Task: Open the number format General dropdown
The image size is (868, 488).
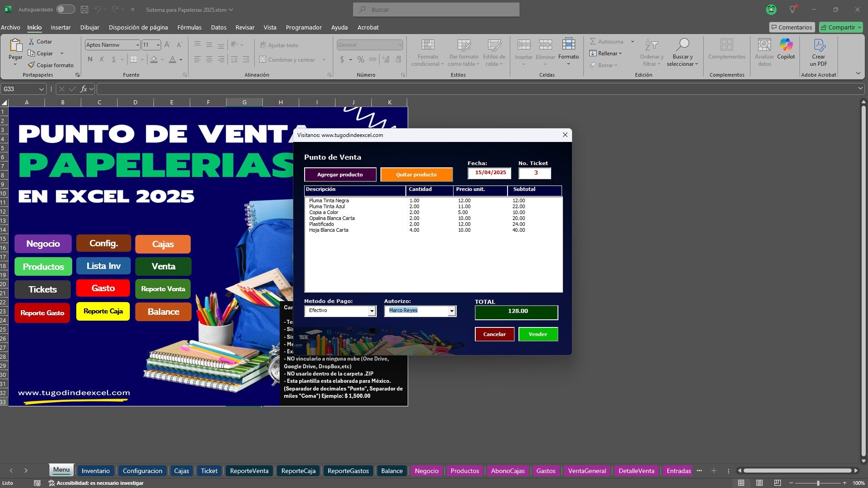Action: tap(399, 45)
